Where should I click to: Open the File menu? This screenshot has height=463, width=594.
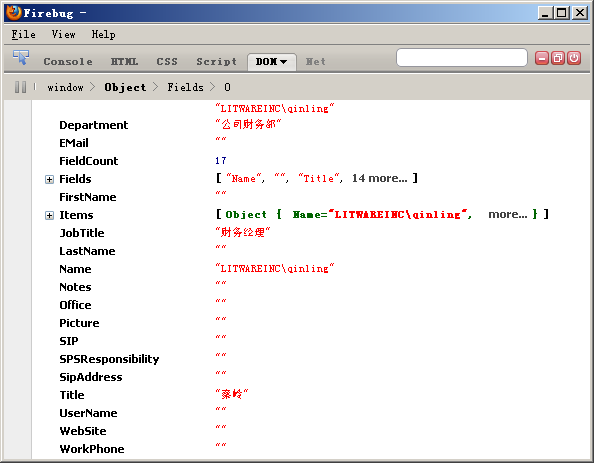click(23, 34)
